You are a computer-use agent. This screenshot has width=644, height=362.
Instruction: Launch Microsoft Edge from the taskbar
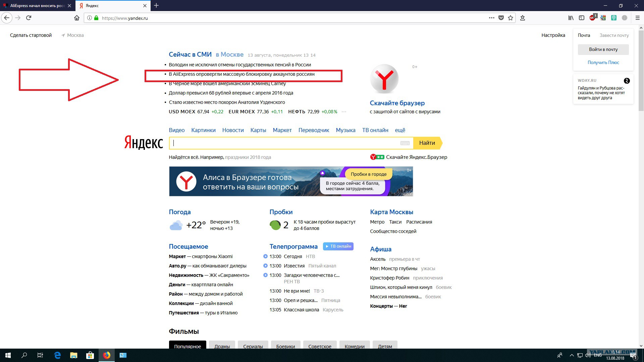[57, 355]
